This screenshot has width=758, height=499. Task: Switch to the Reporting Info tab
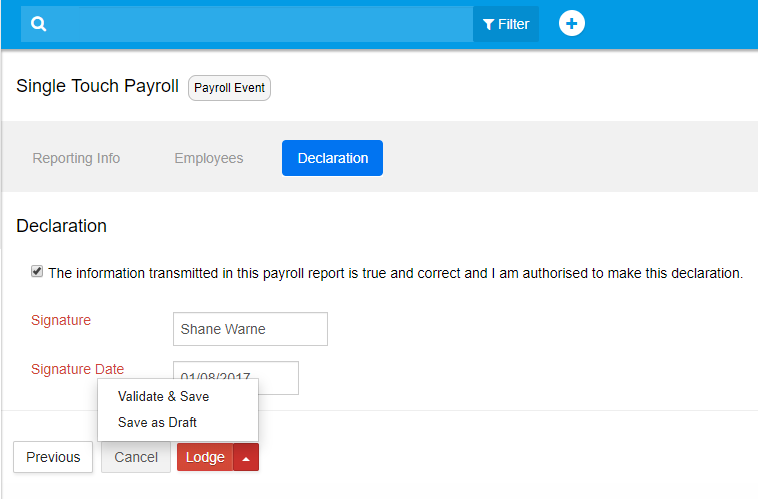coord(76,158)
